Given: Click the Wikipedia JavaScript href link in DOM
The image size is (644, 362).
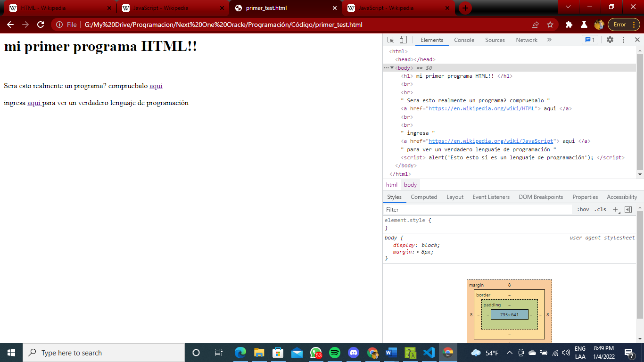Looking at the screenshot, I should 491,141.
